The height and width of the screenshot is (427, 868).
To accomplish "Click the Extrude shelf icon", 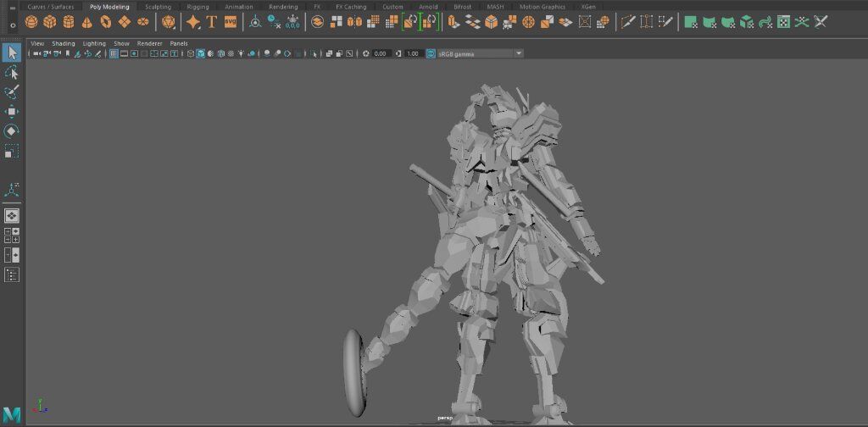I will [x=453, y=22].
